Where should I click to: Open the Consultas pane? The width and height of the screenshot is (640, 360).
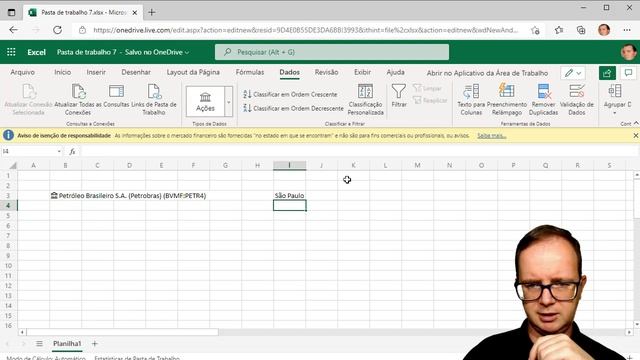pyautogui.click(x=116, y=96)
